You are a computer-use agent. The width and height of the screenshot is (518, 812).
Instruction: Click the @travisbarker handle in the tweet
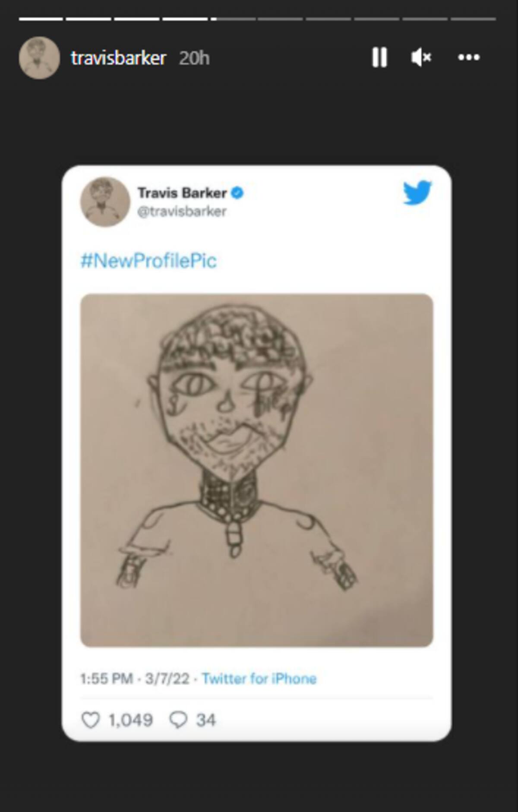[182, 212]
